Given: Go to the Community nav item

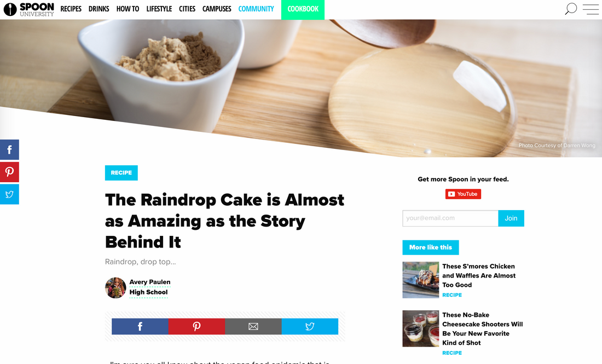Looking at the screenshot, I should point(256,9).
